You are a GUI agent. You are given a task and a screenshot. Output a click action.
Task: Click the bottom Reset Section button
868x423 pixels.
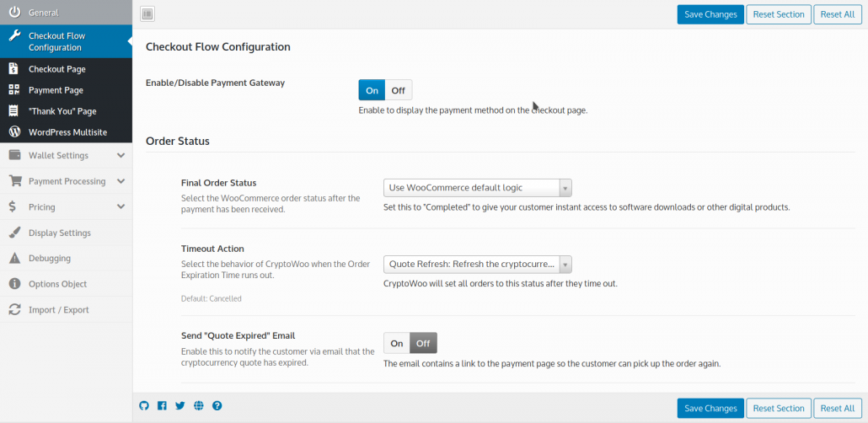coord(779,408)
